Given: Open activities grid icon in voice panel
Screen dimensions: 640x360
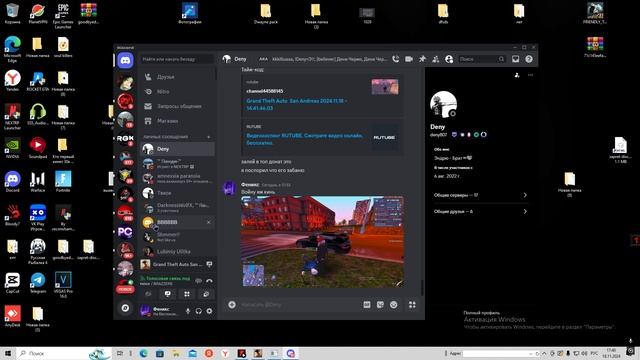Looking at the screenshot, I should pos(187,294).
